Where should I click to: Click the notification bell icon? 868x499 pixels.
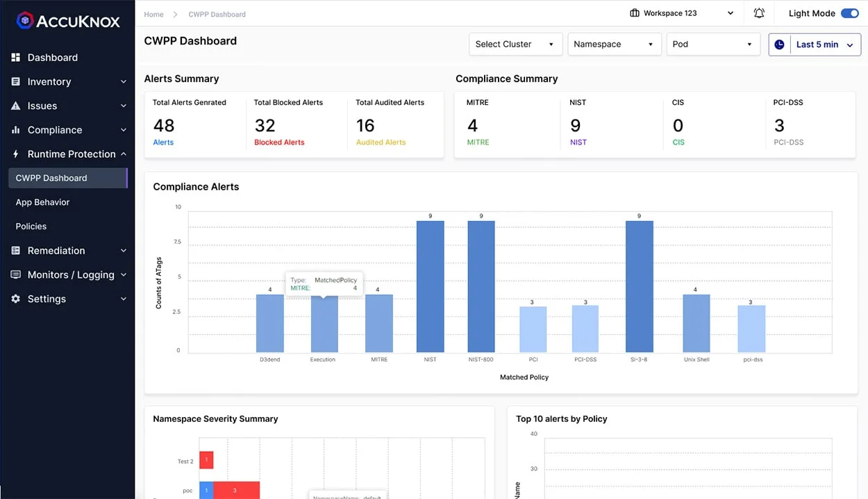pyautogui.click(x=758, y=13)
